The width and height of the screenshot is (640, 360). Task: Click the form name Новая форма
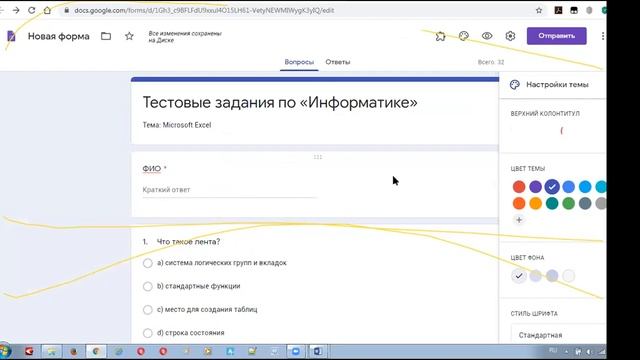(58, 36)
